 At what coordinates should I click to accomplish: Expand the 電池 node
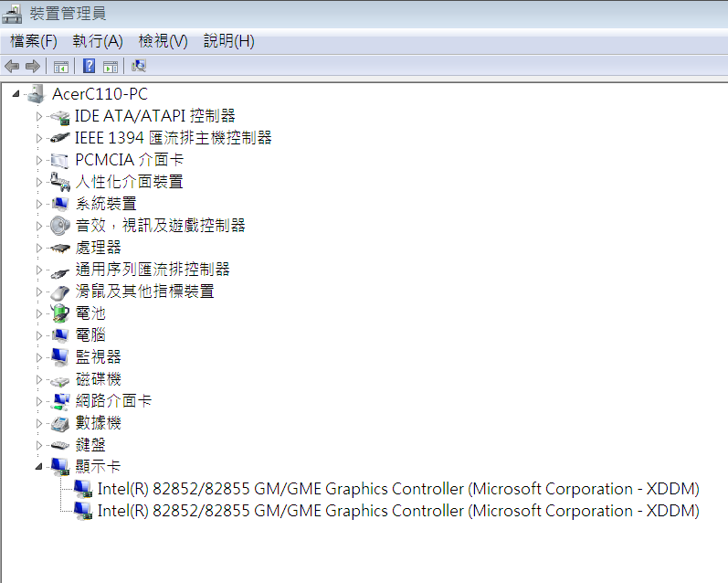(x=39, y=313)
